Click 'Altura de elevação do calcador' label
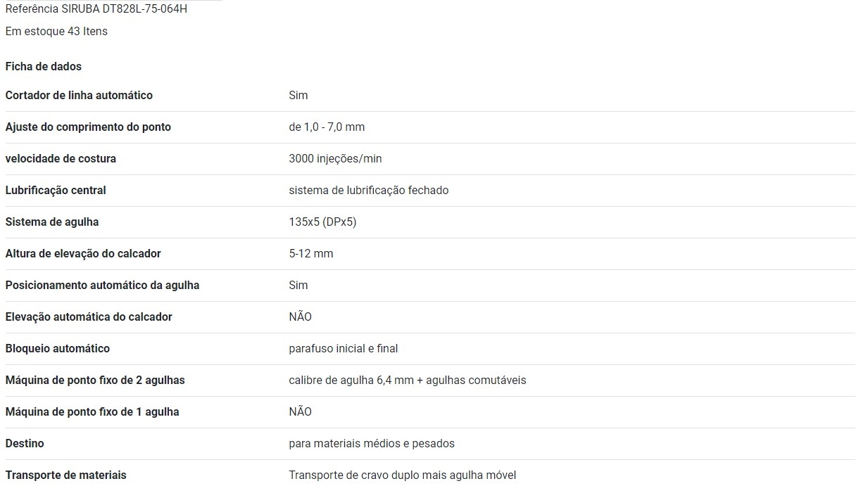 pos(83,254)
